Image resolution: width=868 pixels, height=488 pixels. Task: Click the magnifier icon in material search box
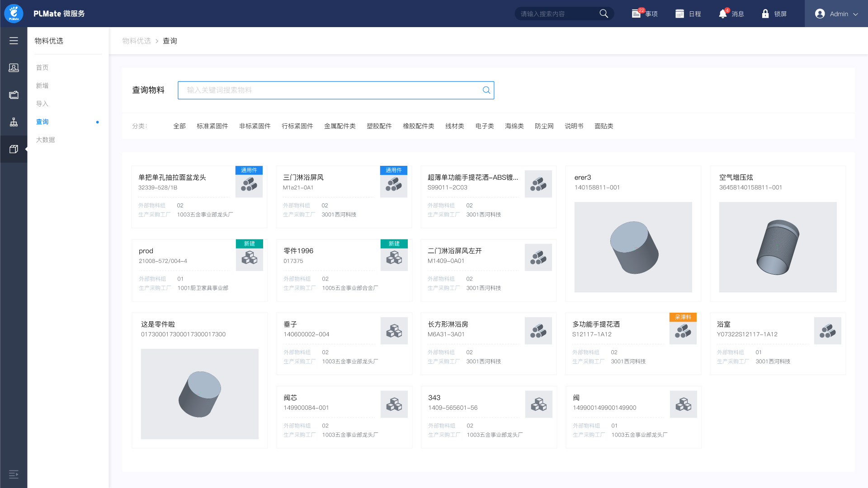[x=486, y=90]
